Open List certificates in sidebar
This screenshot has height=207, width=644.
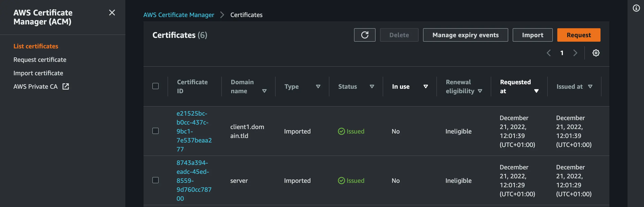[x=36, y=46]
